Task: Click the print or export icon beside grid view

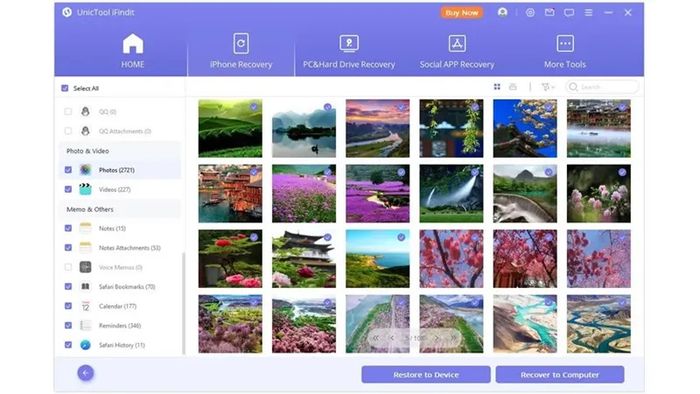Action: click(x=513, y=87)
